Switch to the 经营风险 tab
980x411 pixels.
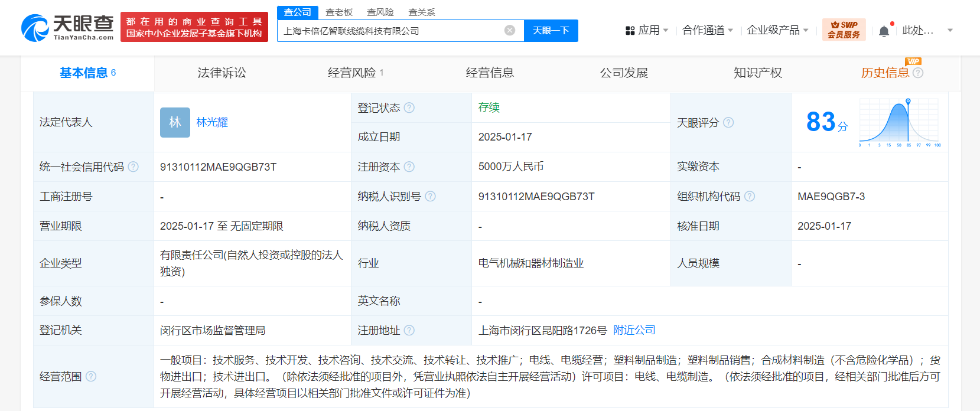pos(356,73)
